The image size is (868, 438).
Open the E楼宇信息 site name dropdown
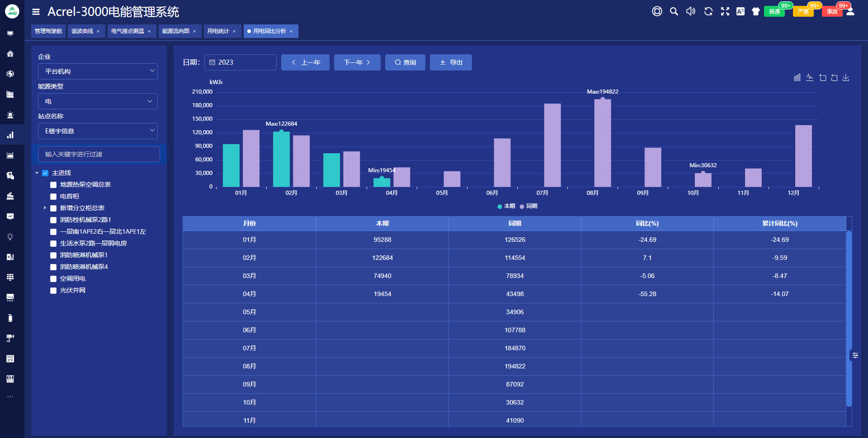coord(98,131)
